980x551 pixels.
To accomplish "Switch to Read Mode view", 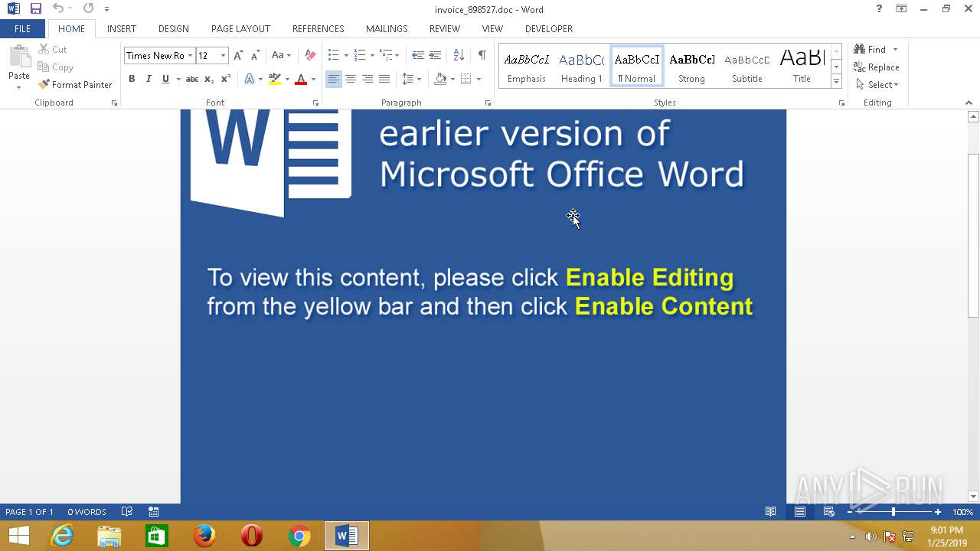I will point(771,512).
